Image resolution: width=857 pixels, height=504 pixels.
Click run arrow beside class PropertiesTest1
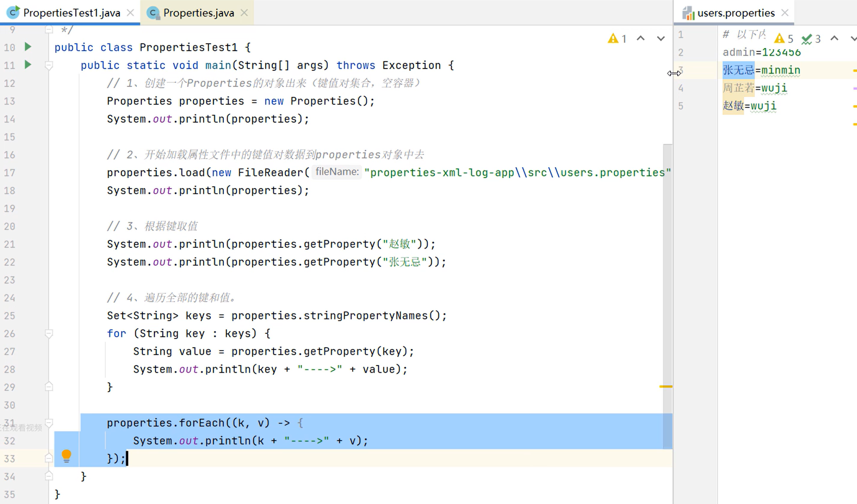(28, 47)
